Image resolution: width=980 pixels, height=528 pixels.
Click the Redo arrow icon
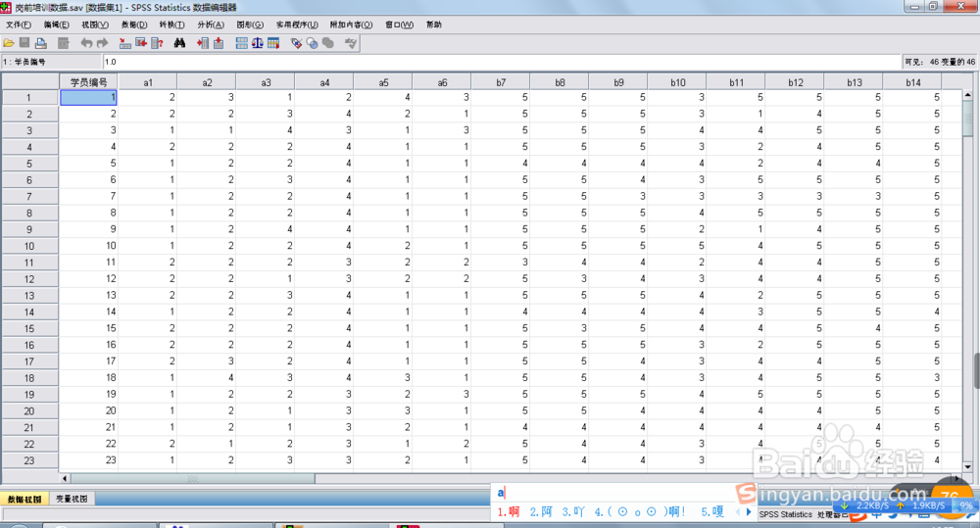[x=103, y=43]
